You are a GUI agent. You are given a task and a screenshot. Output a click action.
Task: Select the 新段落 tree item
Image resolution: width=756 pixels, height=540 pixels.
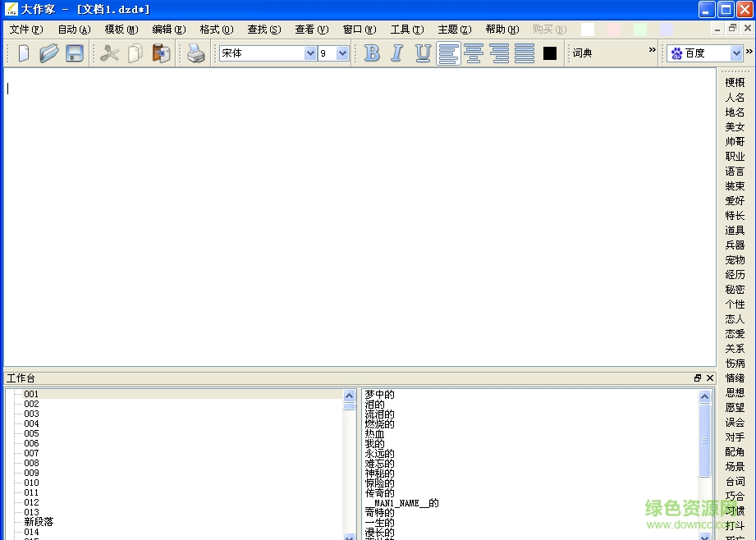[x=39, y=521]
